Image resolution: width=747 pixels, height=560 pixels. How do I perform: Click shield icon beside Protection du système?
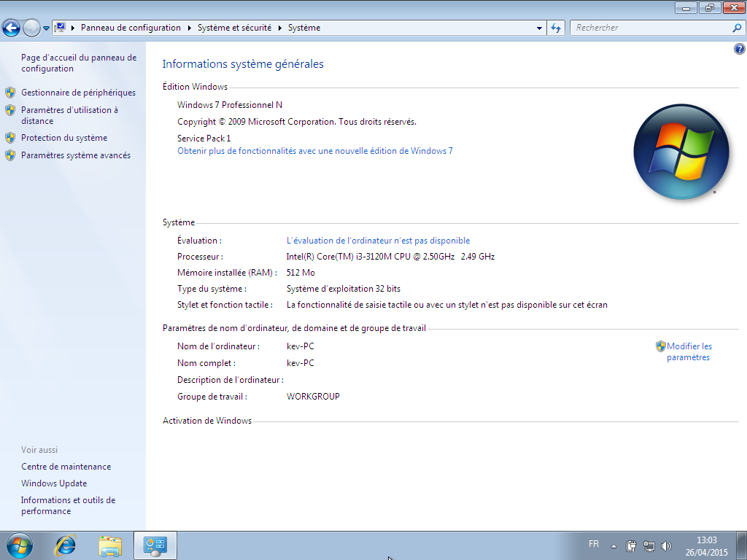pos(10,138)
